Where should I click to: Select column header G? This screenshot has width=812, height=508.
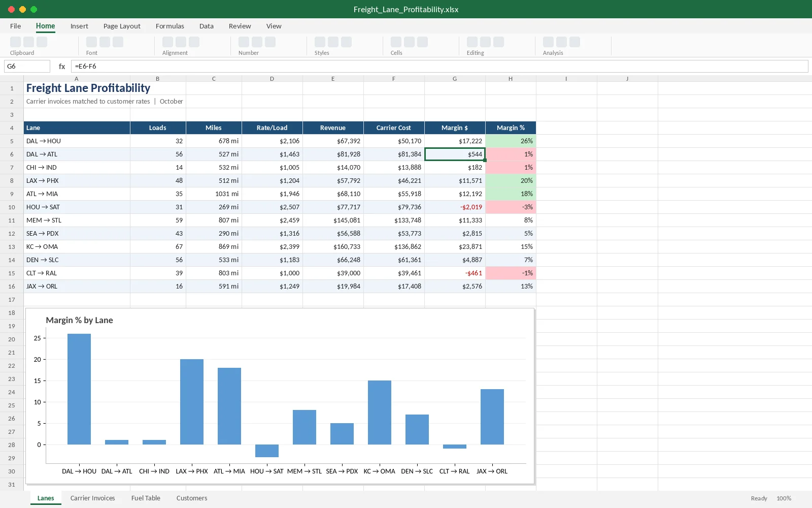click(x=455, y=79)
